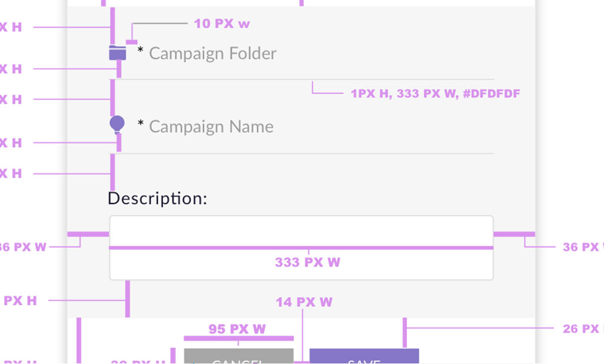The image size is (604, 364).
Task: Select the Campaign Name field text
Action: point(211,126)
